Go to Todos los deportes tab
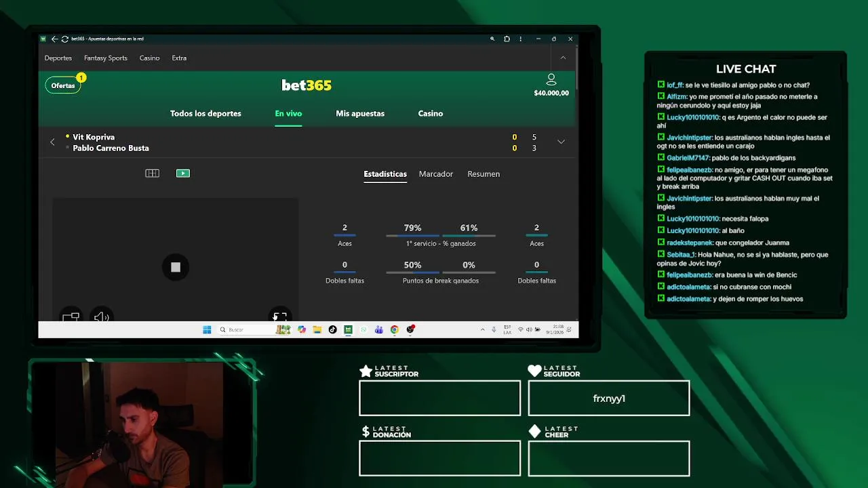Image resolution: width=868 pixels, height=488 pixels. pyautogui.click(x=205, y=113)
